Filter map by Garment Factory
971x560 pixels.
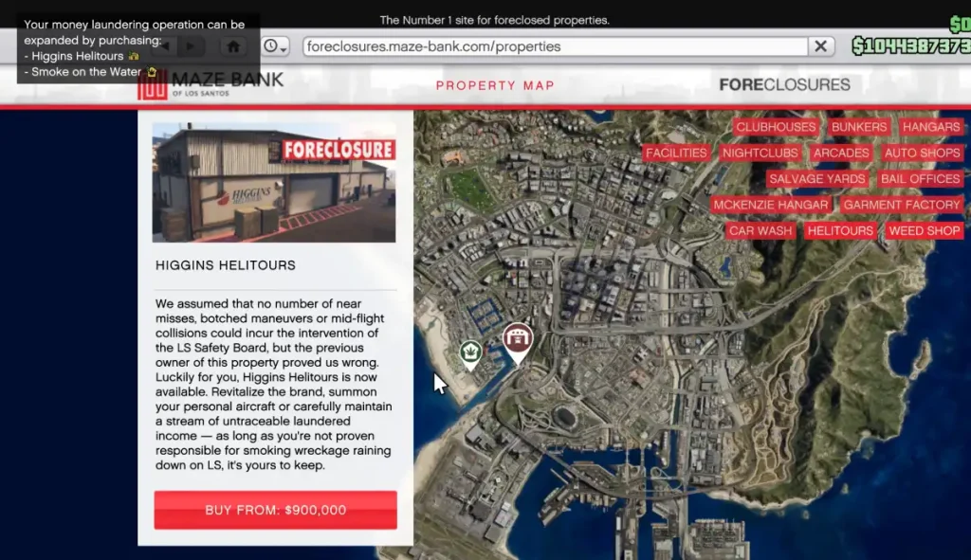click(902, 205)
